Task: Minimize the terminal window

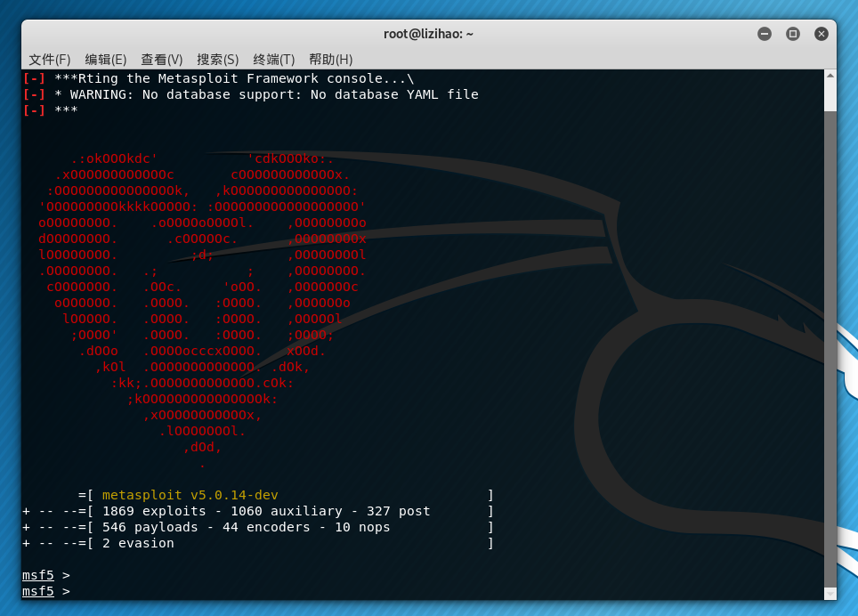Action: click(765, 34)
